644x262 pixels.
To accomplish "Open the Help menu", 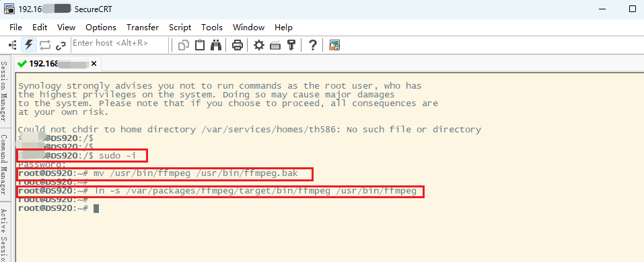I will click(283, 28).
